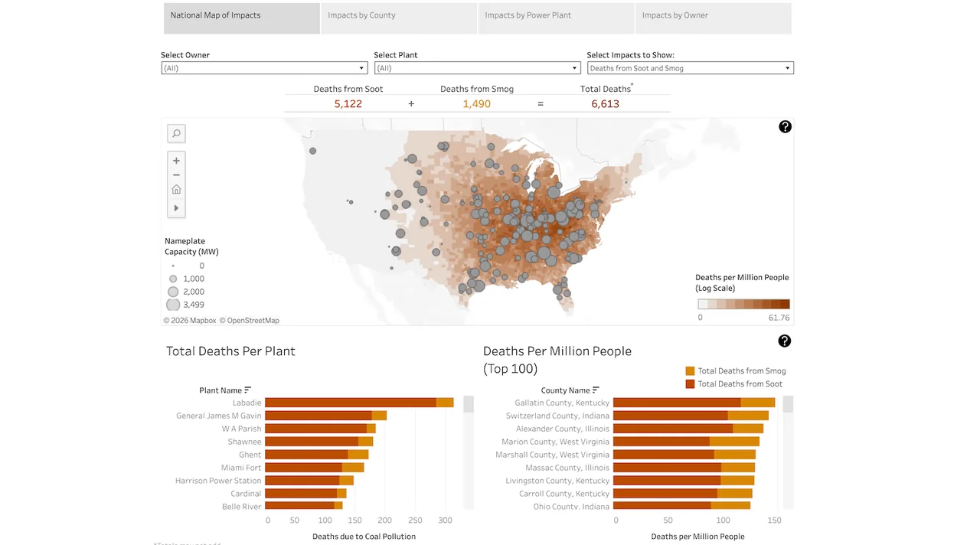980x545 pixels.
Task: Click the Deaths per Million People color scale
Action: pos(743,304)
